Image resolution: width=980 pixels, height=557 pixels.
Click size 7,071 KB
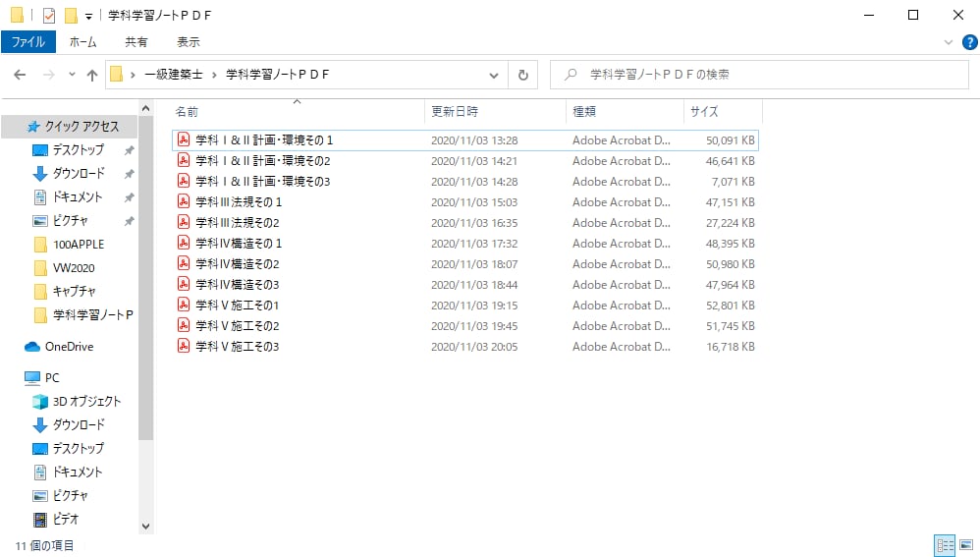tap(734, 182)
